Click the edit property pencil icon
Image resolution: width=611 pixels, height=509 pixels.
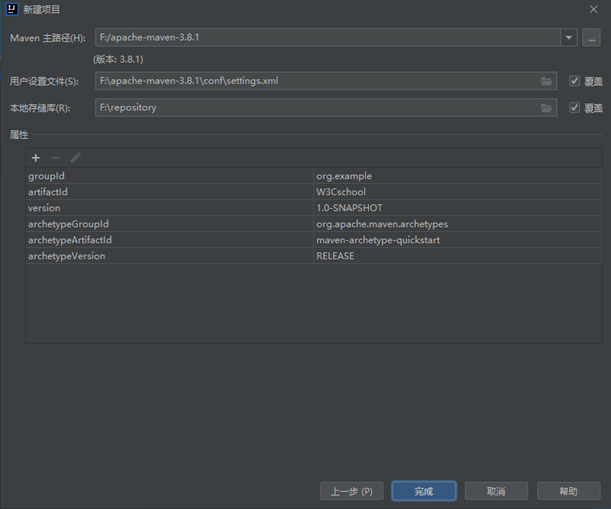click(76, 158)
